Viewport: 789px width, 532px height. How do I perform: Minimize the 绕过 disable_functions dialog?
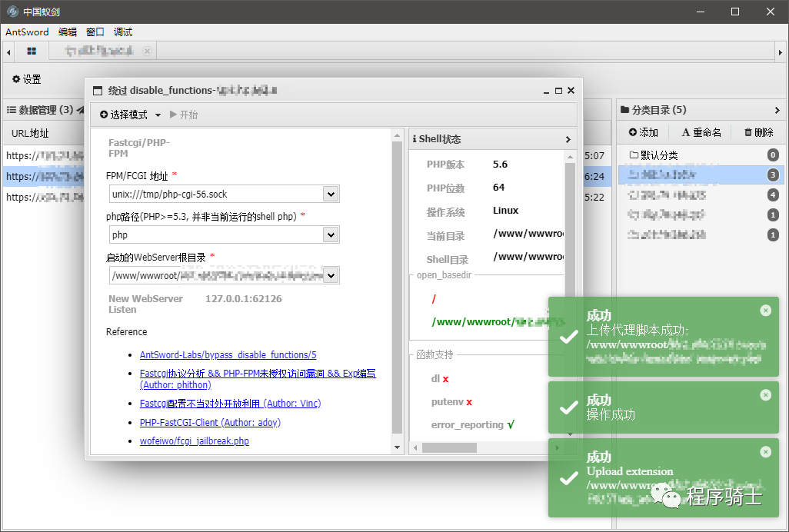coord(547,91)
